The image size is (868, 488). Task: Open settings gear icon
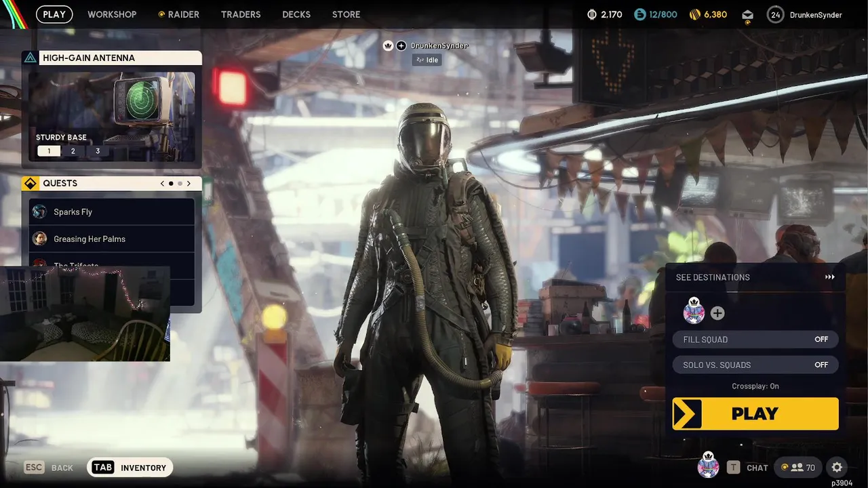pos(837,468)
